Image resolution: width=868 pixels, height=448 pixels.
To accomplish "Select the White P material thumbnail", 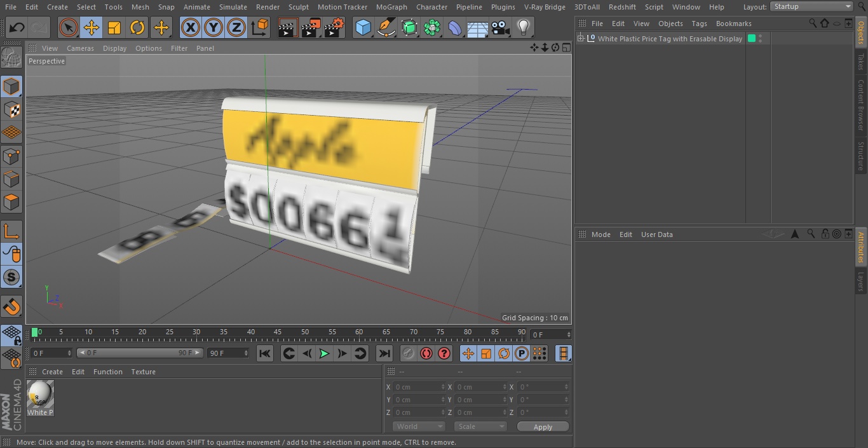I will coord(40,394).
